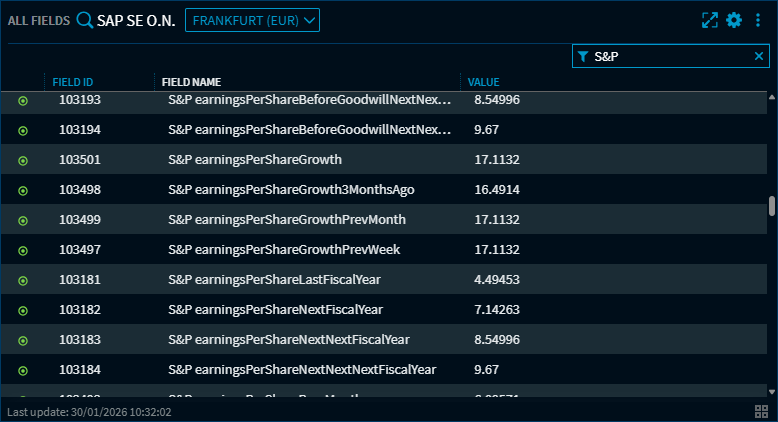Expand the FRANKFURT (EUR) exchange dropdown
This screenshot has width=778, height=422.
pos(252,20)
